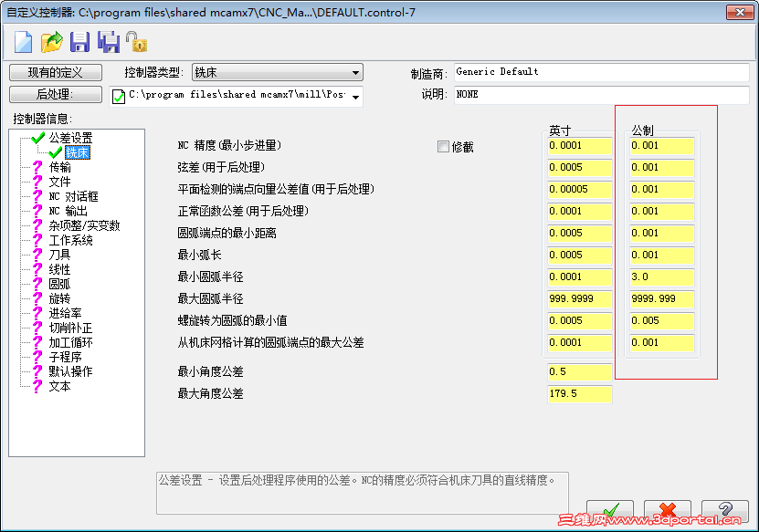The width and height of the screenshot is (759, 532).
Task: Select 文本 tree item
Action: point(60,386)
